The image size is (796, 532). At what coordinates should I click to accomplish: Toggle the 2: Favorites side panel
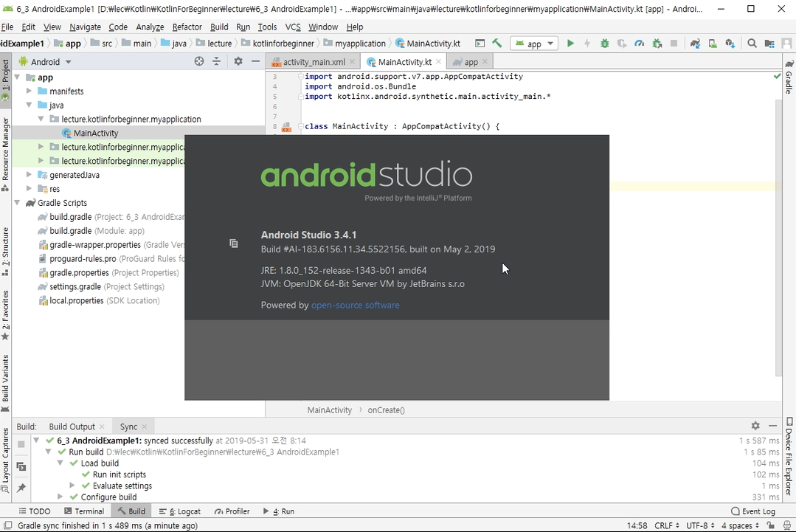pyautogui.click(x=6, y=316)
